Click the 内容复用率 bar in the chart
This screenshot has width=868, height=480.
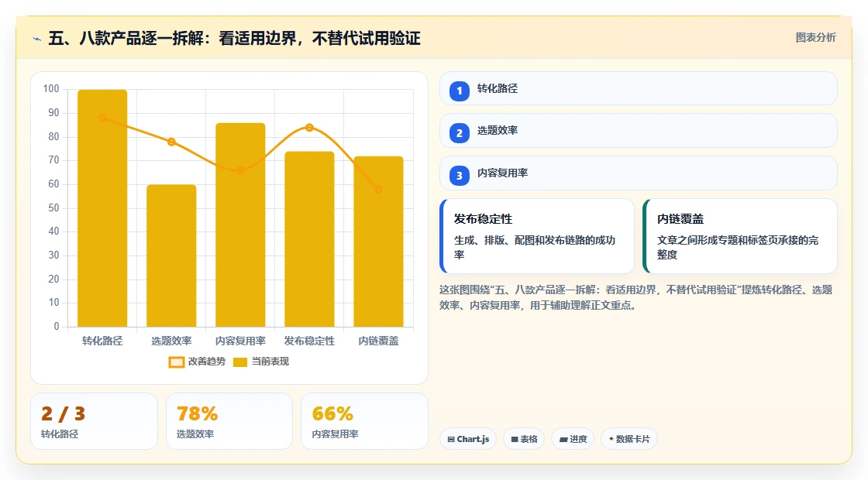(240, 225)
